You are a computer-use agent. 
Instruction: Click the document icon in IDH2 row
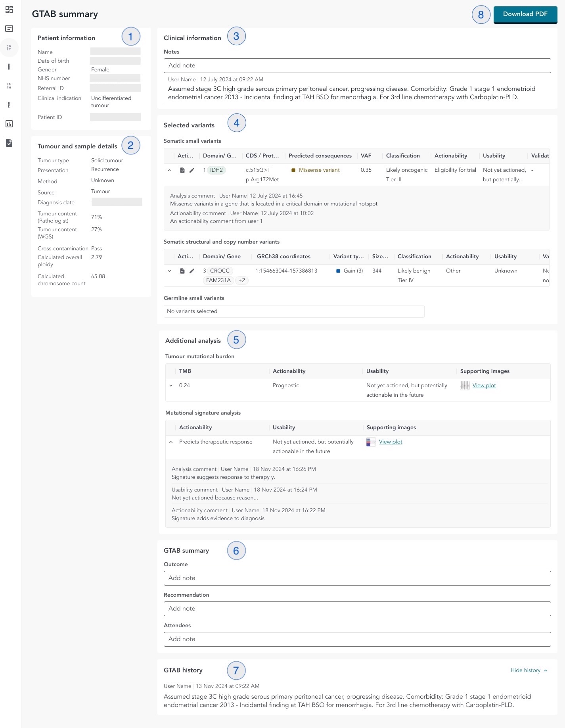pos(182,170)
